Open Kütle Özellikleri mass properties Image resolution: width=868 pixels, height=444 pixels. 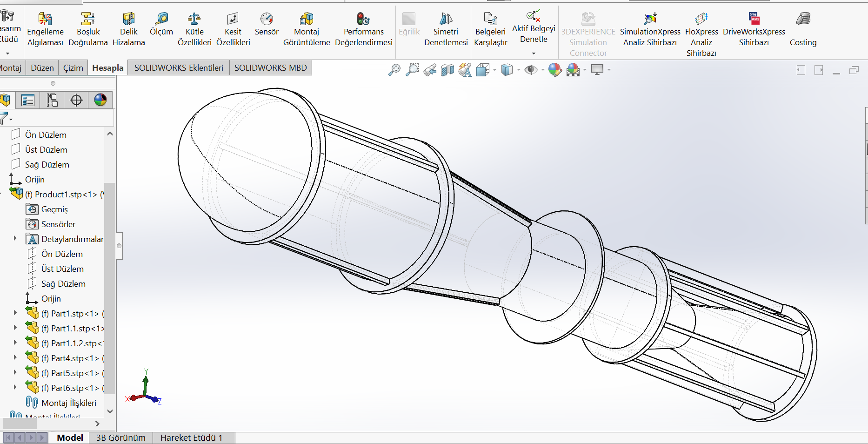coord(194,29)
